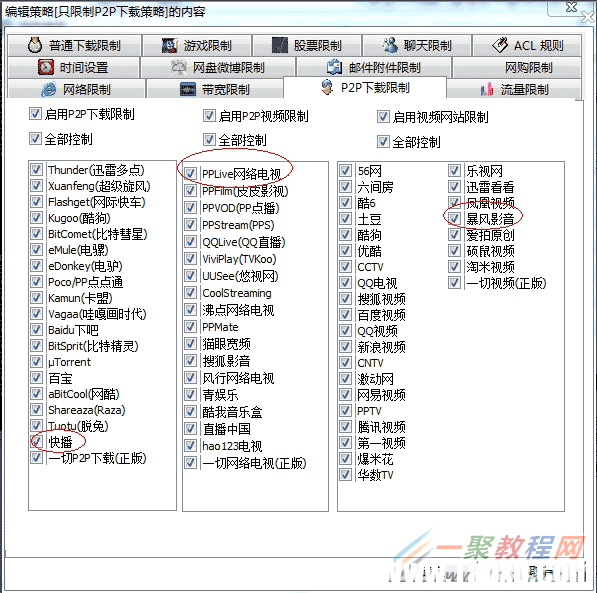Uncheck 全部控制 under P2P下载限制
Image resolution: width=597 pixels, height=593 pixels.
[x=35, y=139]
